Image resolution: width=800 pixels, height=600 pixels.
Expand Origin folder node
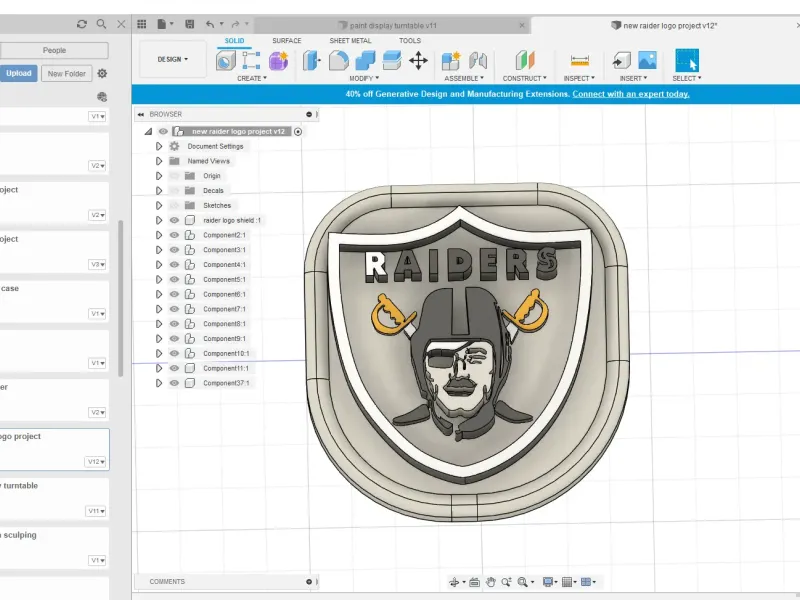pyautogui.click(x=159, y=176)
